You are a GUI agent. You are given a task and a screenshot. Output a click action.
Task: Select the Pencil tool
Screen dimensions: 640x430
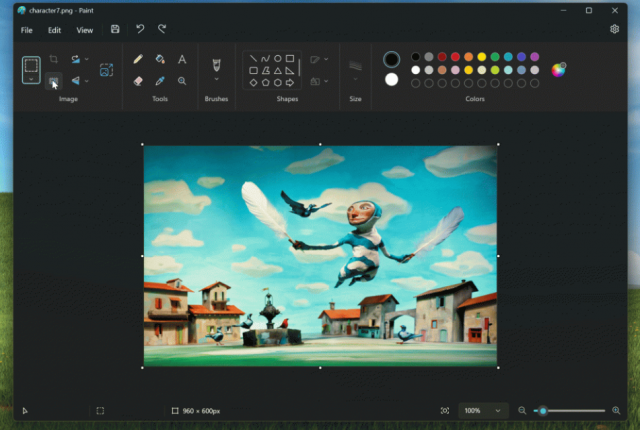138,59
